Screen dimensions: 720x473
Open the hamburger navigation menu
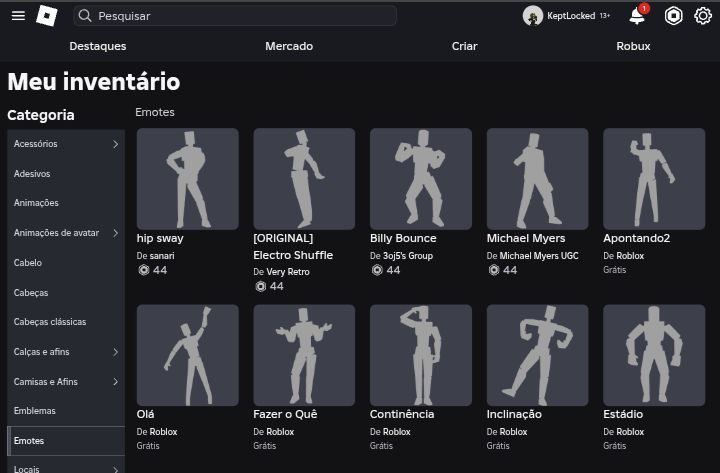(18, 16)
